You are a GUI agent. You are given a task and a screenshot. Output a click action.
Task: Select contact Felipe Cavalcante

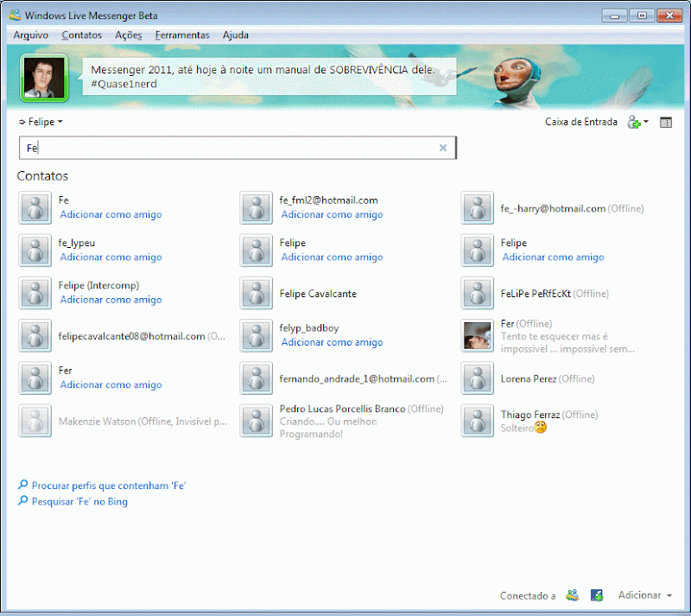[318, 294]
